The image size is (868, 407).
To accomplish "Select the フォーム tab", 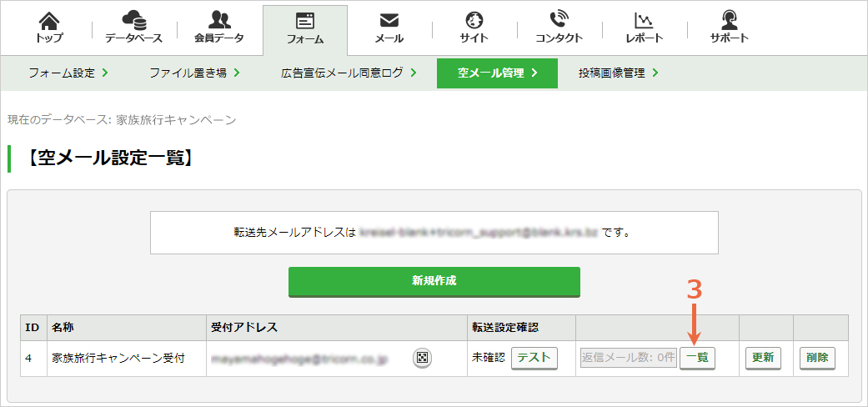I will pos(305,29).
